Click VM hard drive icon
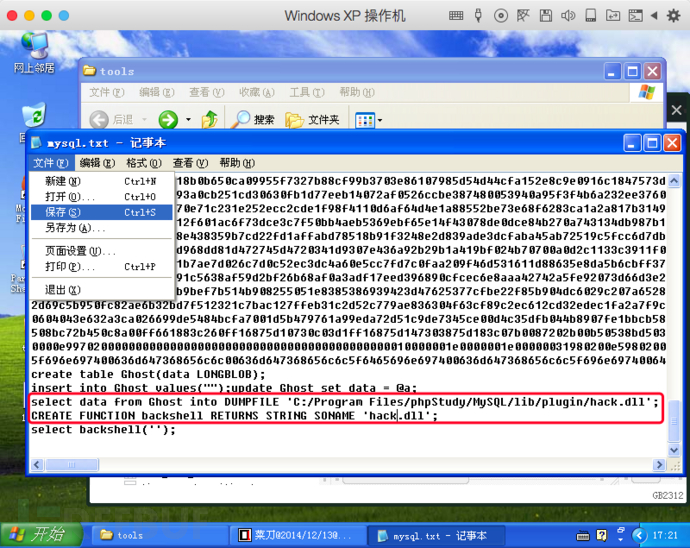690x548 pixels. tap(591, 16)
